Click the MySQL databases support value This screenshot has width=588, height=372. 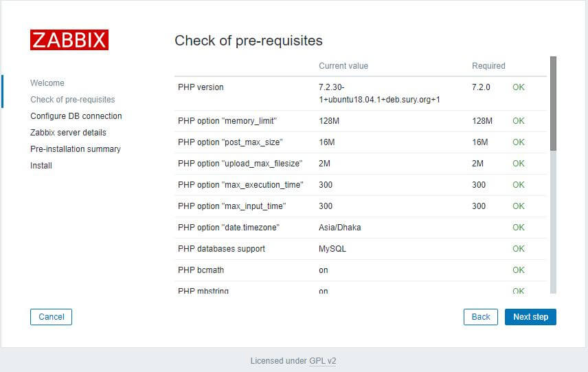332,249
